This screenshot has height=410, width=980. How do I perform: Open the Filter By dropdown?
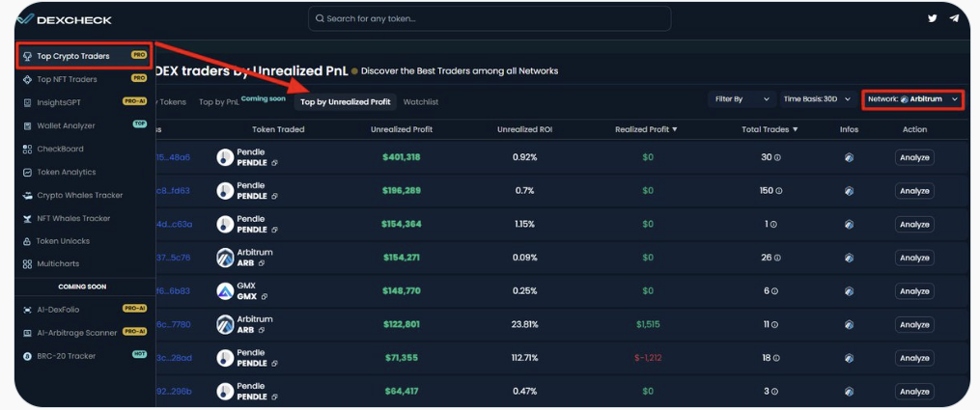point(742,99)
